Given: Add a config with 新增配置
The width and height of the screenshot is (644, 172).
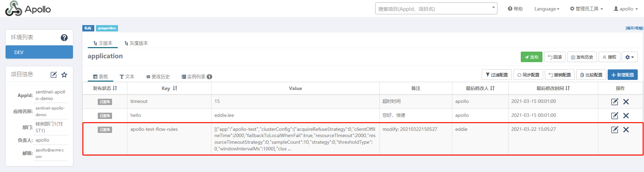Looking at the screenshot, I should (x=623, y=75).
